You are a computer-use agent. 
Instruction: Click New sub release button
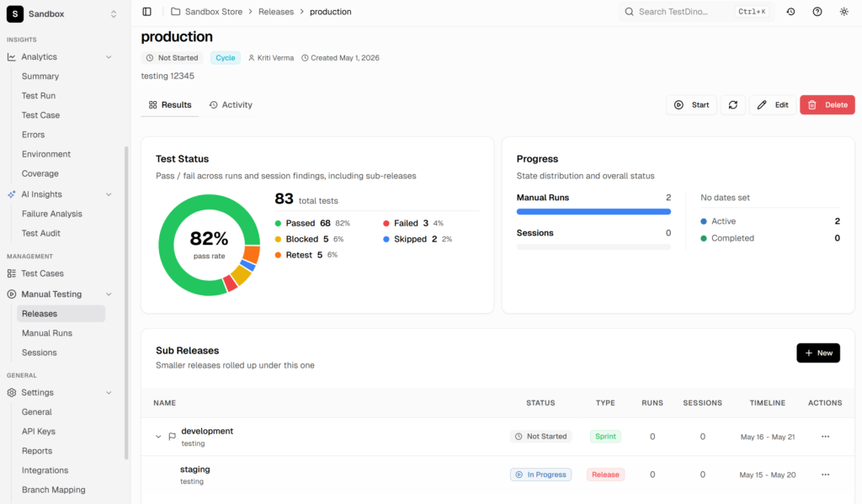[x=818, y=353]
